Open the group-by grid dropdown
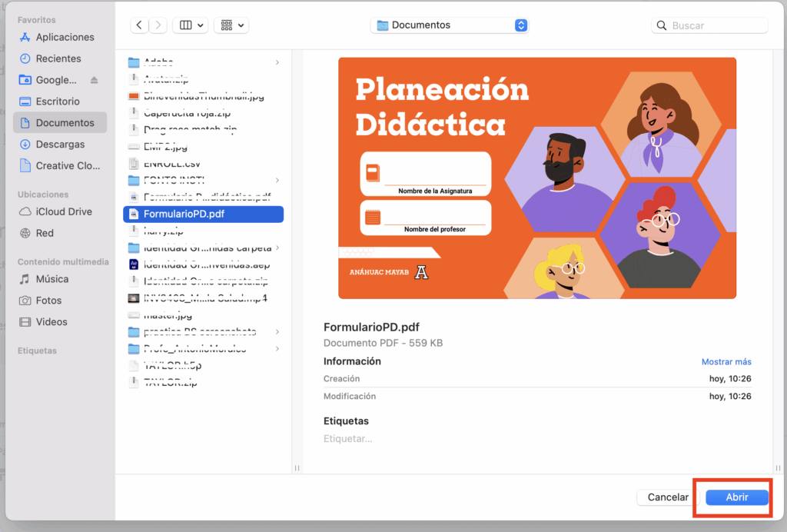 231,25
